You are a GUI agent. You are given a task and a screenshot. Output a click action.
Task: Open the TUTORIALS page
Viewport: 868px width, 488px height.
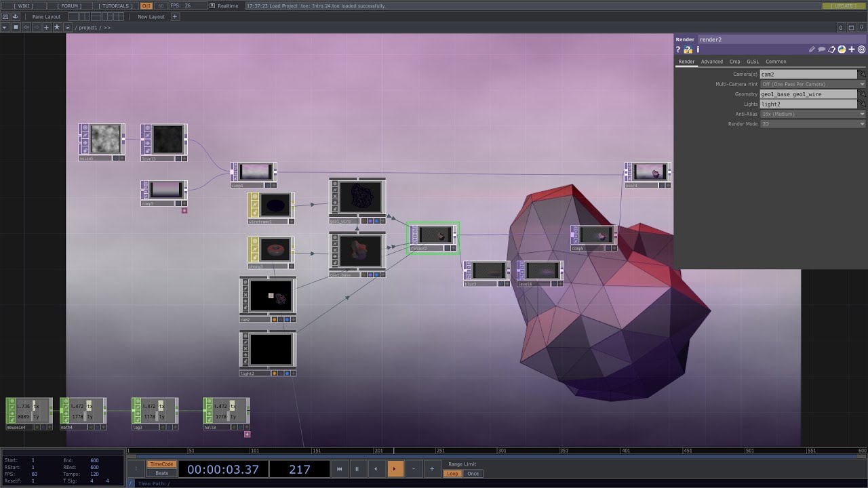pos(114,5)
